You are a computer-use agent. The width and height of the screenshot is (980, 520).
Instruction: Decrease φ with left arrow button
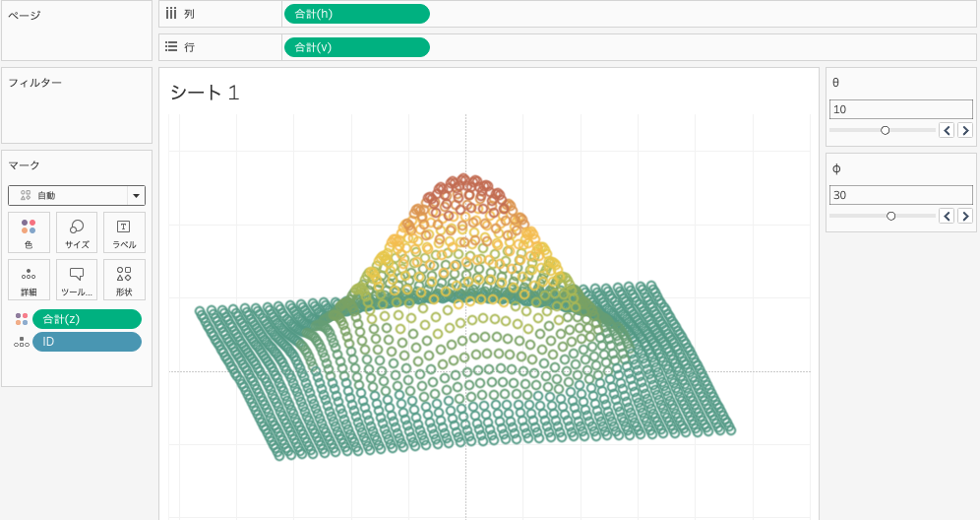947,216
